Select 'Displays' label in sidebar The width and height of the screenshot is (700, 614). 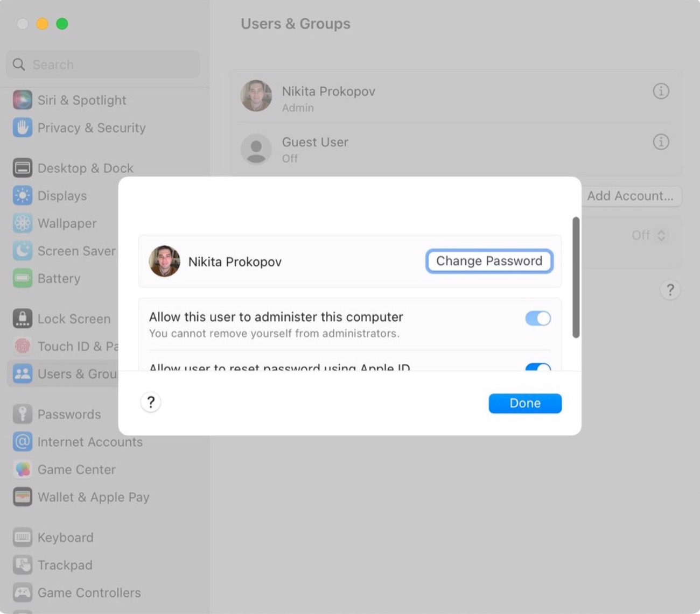[x=62, y=195]
